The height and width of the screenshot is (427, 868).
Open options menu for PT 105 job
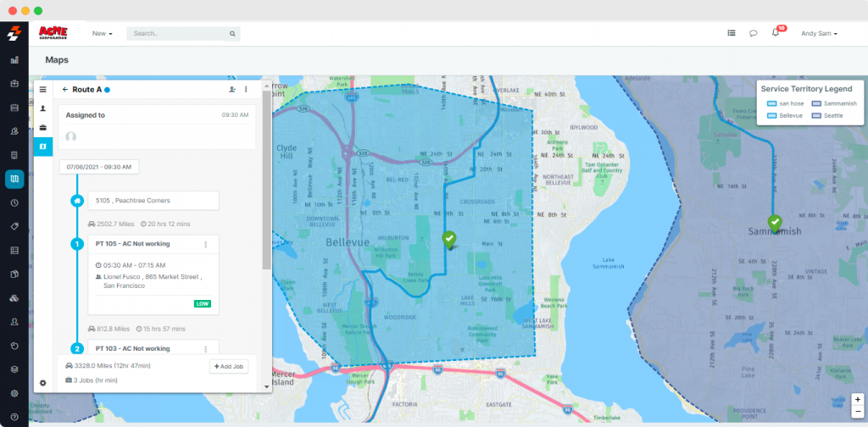tap(206, 245)
